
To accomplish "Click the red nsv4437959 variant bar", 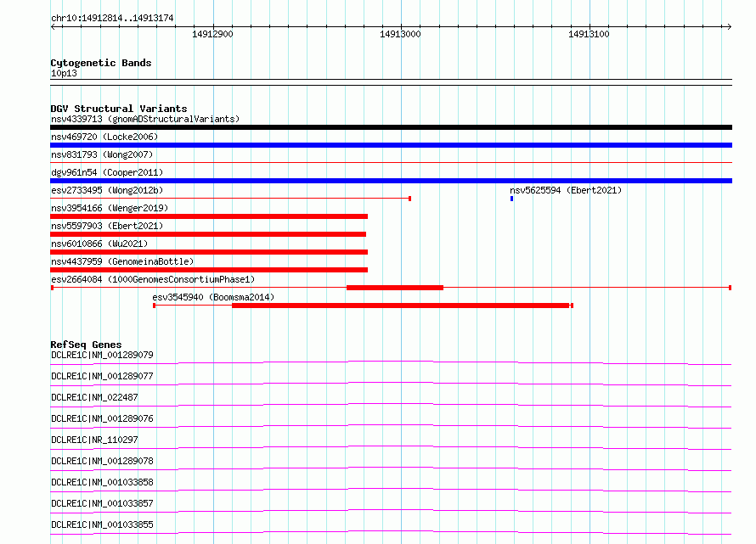I will click(209, 270).
